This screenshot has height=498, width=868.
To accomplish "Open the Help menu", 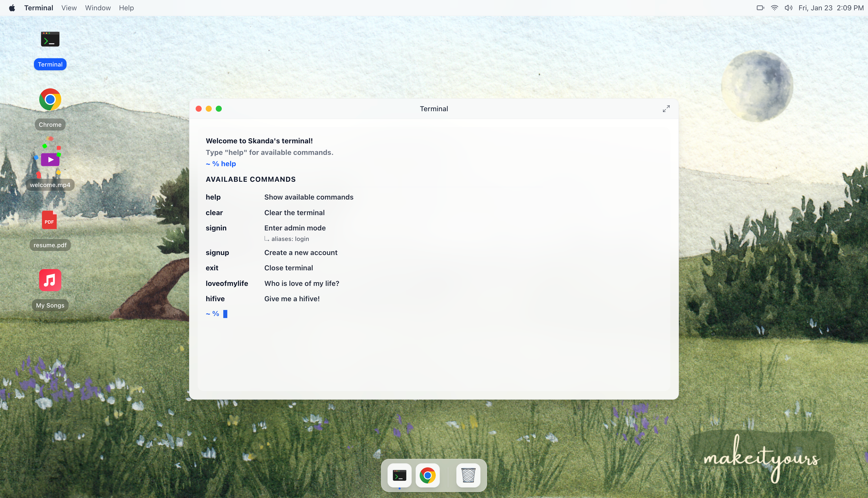I will pyautogui.click(x=126, y=8).
